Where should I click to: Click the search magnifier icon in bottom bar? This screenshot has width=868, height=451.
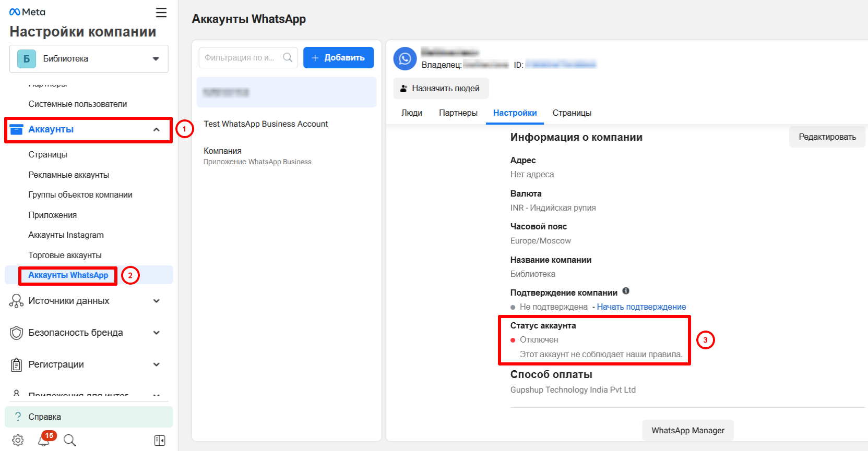coord(69,440)
